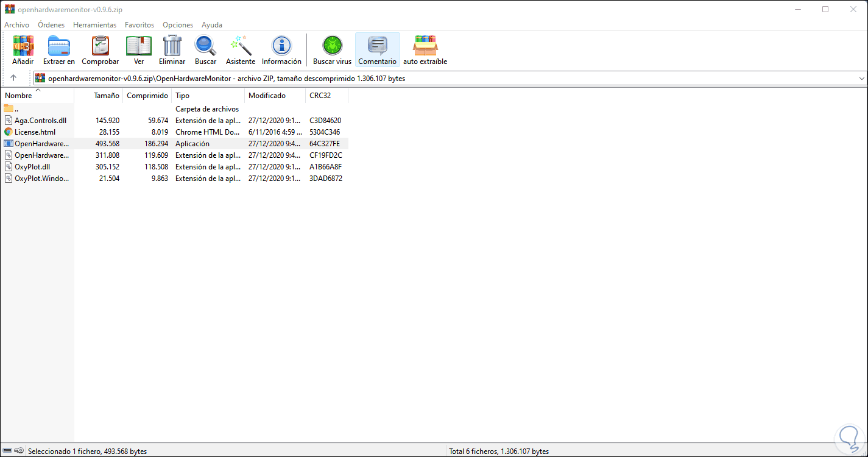Screen dimensions: 868x457
Task: Open the Archivo menu
Action: (16, 25)
